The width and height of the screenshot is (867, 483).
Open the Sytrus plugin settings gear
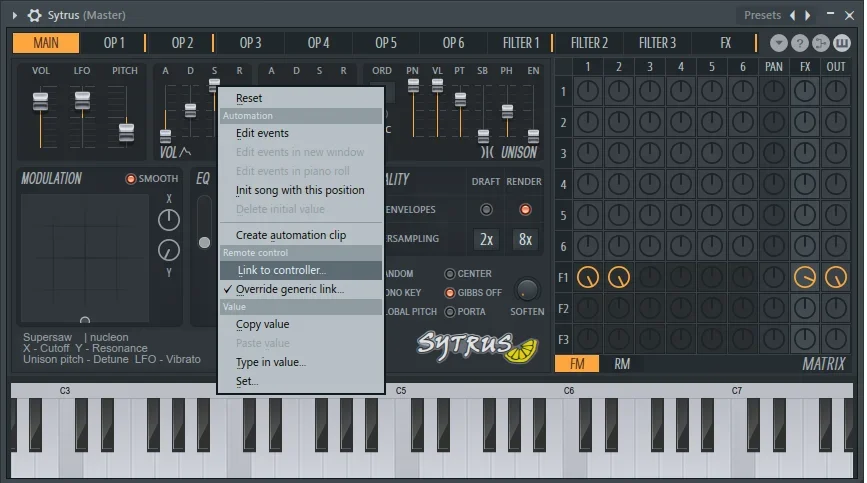click(35, 15)
